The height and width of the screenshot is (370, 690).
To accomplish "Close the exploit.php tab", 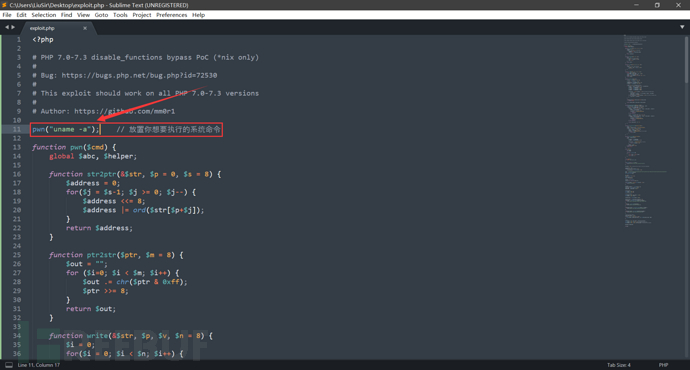I will (85, 28).
